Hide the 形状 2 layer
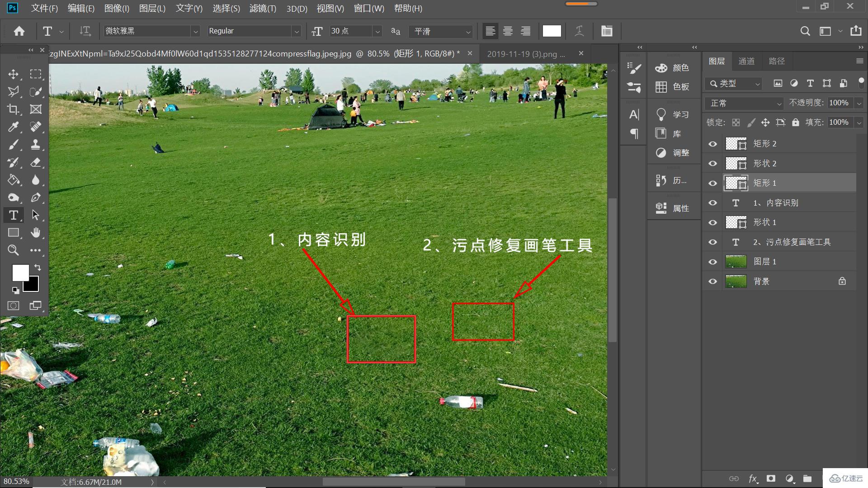 tap(713, 164)
